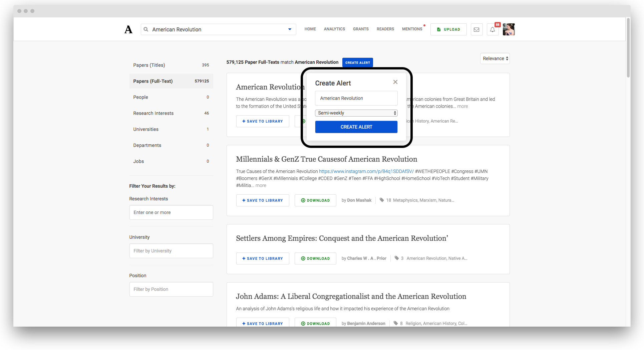The height and width of the screenshot is (350, 644).
Task: Open the Semi-weekly frequency dropdown
Action: point(356,113)
